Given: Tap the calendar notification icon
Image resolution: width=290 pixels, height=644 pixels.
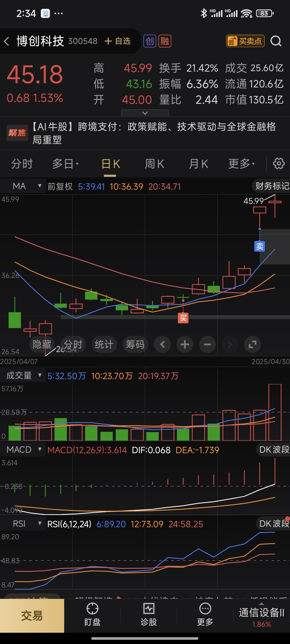Looking at the screenshot, I should pos(45,13).
